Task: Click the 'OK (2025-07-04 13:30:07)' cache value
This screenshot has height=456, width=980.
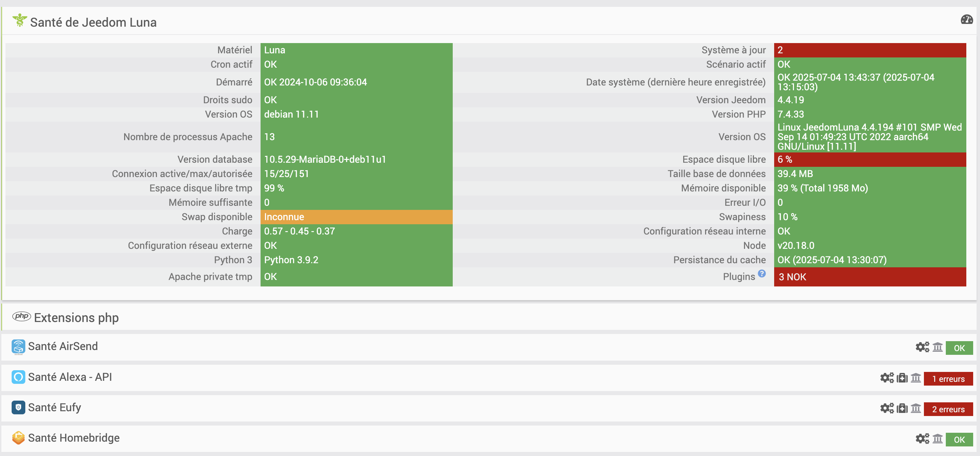Action: click(870, 260)
